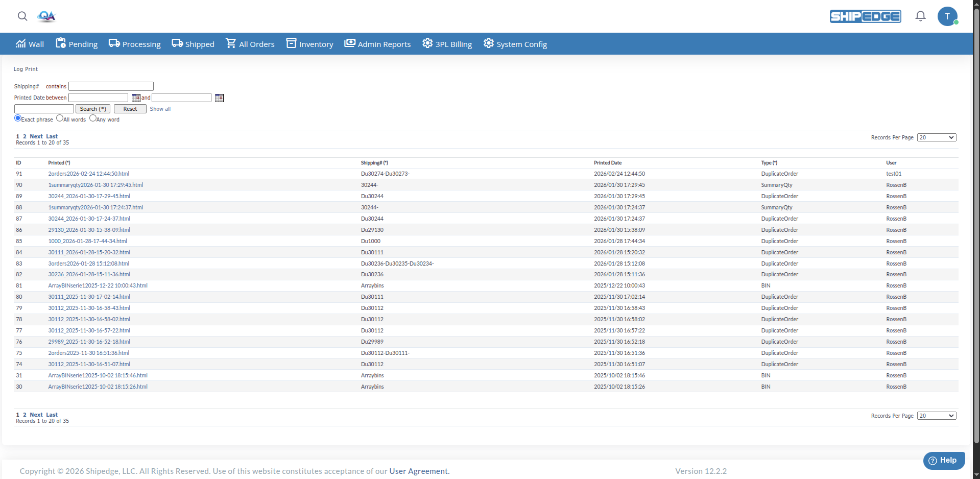Open the 3PL Billing menu
Viewport: 980px width, 479px height.
(447, 44)
